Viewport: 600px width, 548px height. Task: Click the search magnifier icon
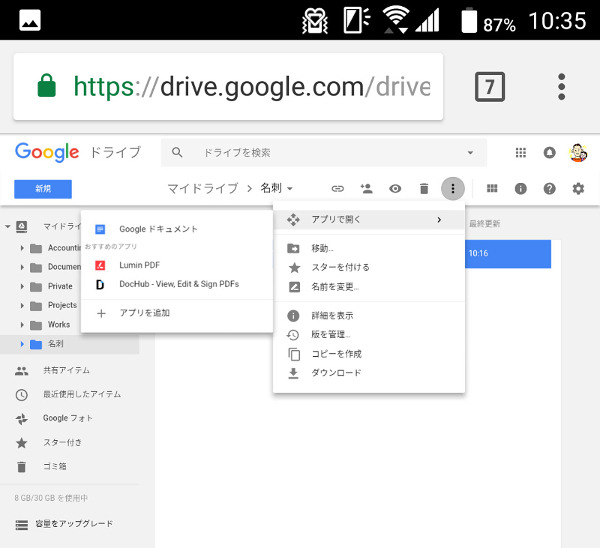point(177,152)
